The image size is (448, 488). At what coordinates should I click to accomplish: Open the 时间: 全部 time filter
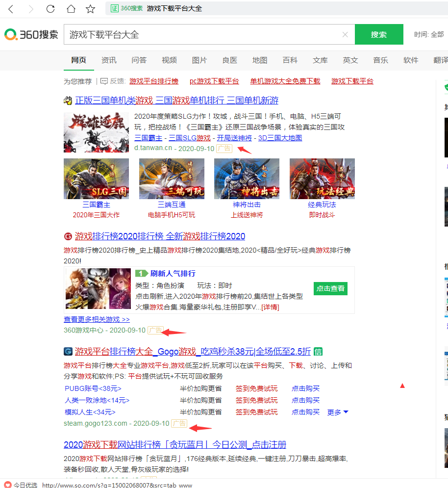pos(429,34)
